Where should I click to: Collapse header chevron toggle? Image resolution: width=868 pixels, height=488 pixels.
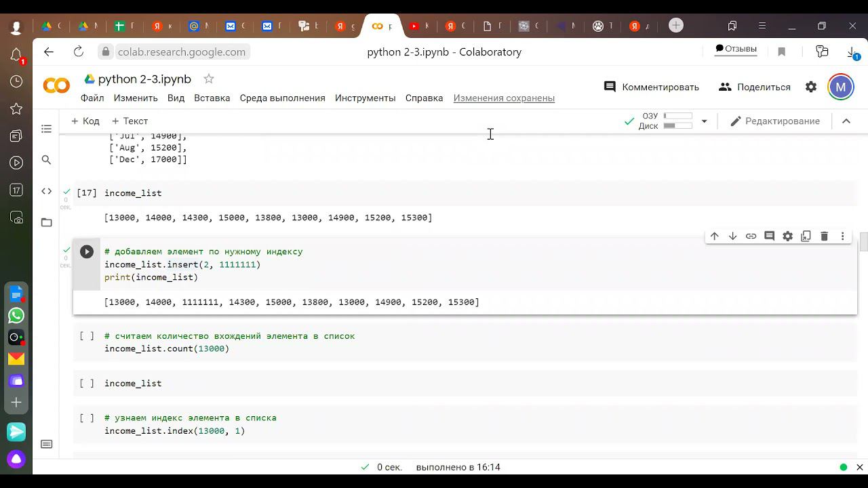[846, 121]
